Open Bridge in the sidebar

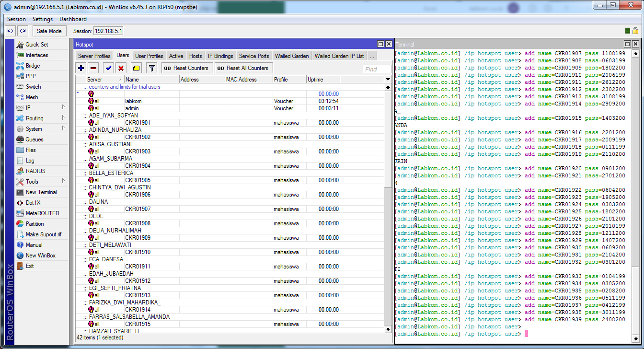point(33,66)
